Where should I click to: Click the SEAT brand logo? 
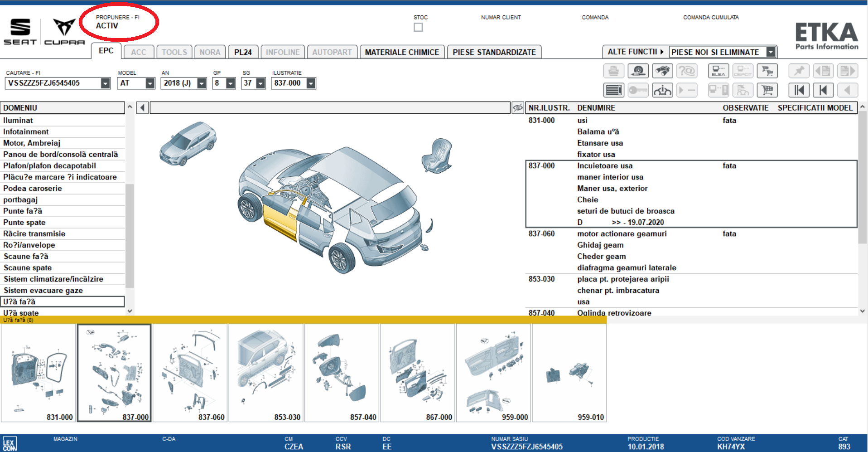(x=20, y=32)
